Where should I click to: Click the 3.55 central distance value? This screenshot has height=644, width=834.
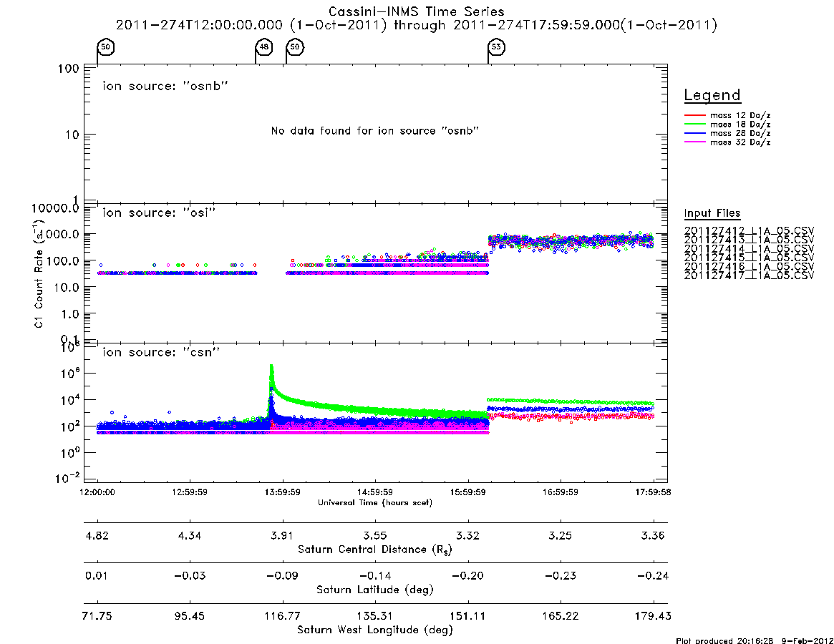[x=375, y=535]
